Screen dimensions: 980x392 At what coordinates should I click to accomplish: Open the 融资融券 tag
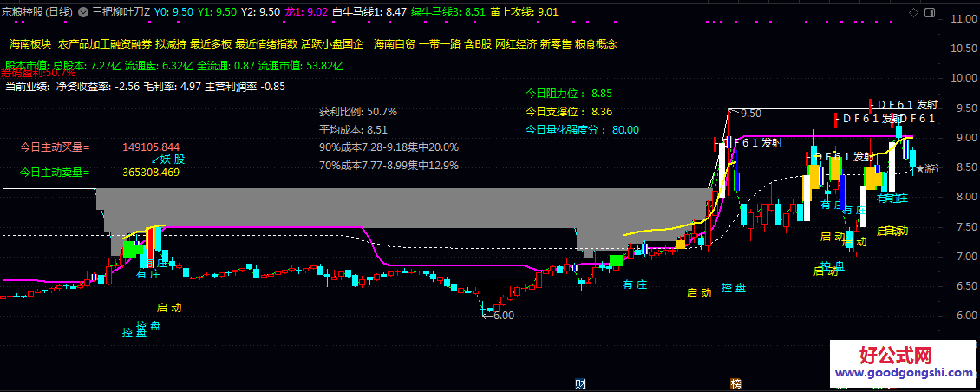pos(131,44)
